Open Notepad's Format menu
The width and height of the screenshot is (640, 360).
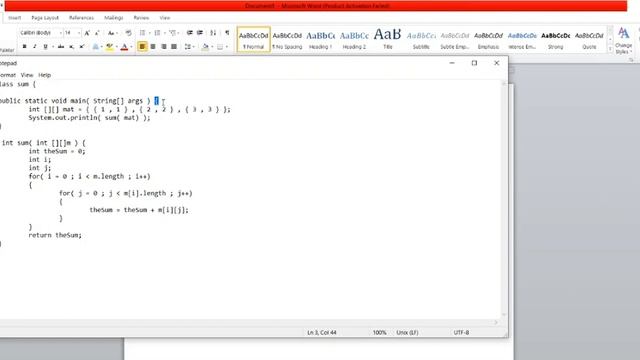pyautogui.click(x=7, y=75)
